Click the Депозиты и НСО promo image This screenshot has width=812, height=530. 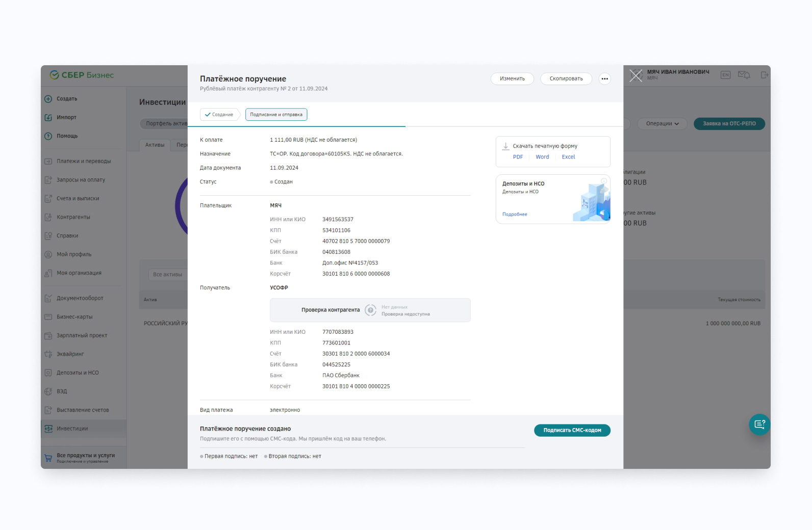pyautogui.click(x=591, y=201)
